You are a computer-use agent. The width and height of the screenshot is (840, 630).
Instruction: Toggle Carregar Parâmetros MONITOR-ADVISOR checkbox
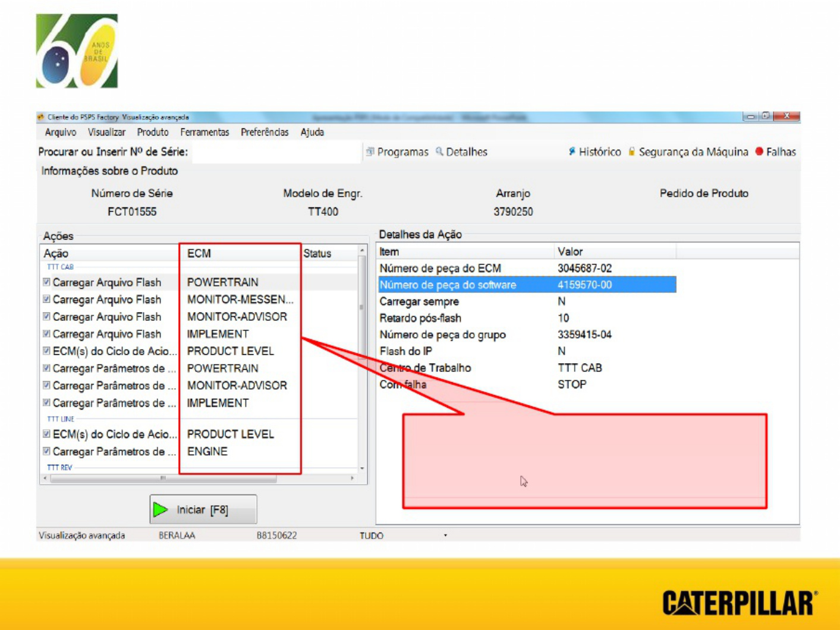click(47, 385)
